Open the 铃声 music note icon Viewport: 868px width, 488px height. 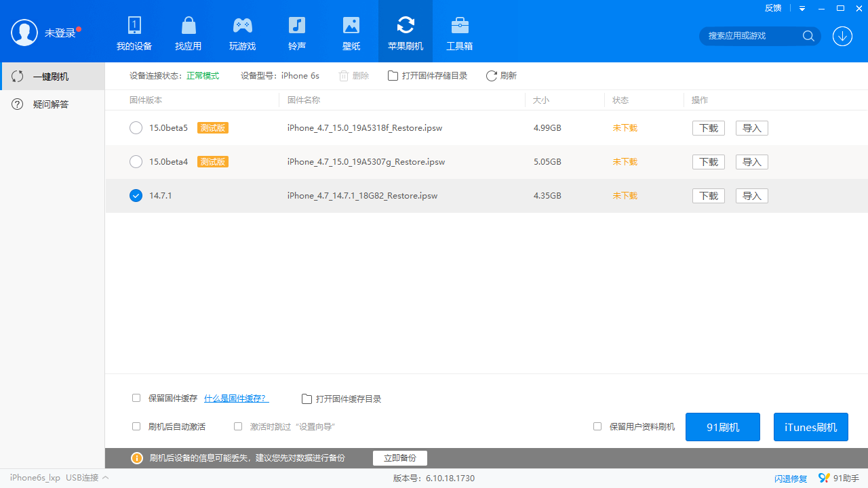click(297, 26)
